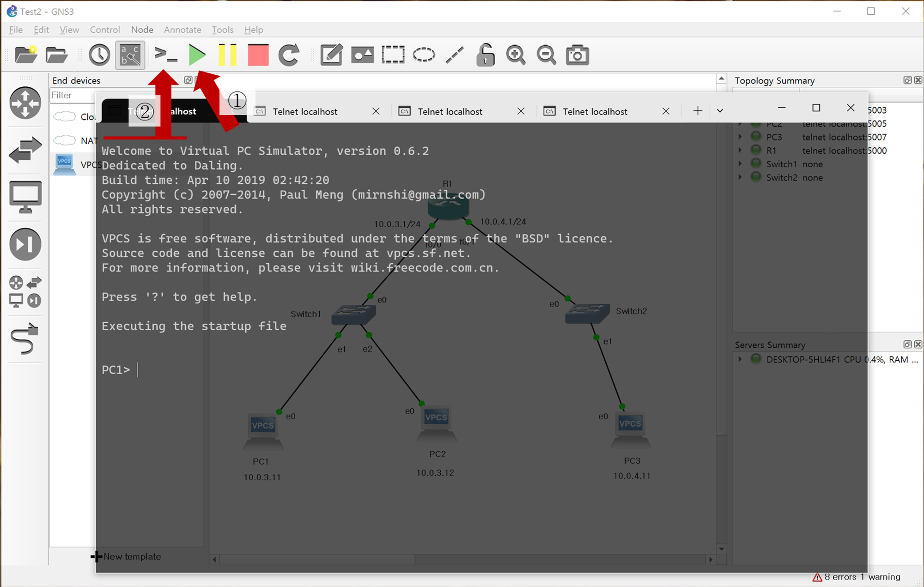Image resolution: width=924 pixels, height=587 pixels.
Task: Switch to the third Telnet localhost tab
Action: tap(450, 111)
